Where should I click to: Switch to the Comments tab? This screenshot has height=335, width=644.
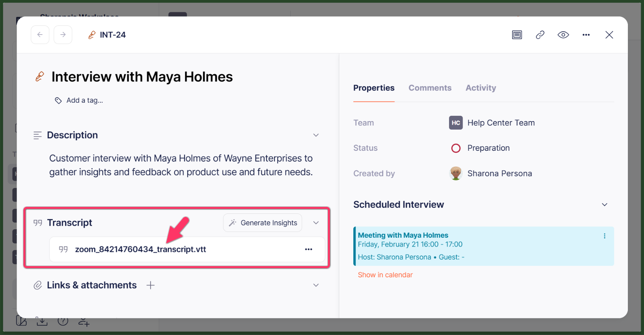pos(430,88)
